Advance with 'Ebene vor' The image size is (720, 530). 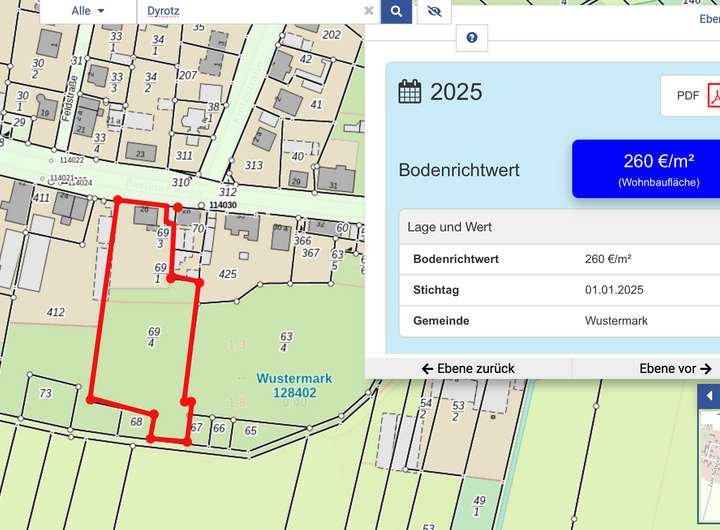[675, 368]
